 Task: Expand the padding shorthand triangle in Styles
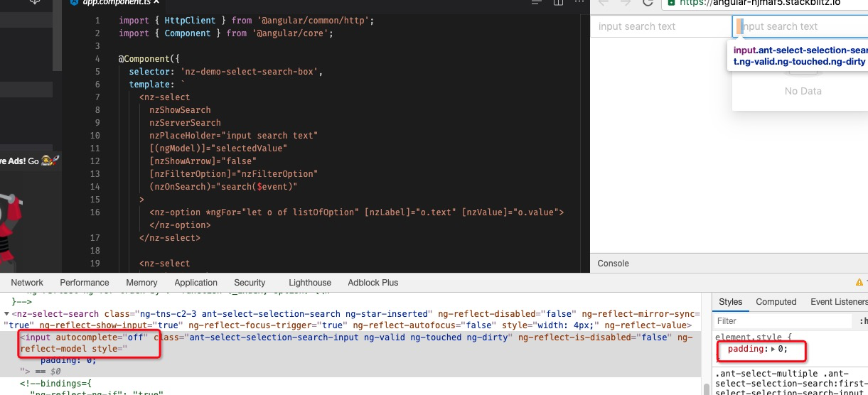773,349
